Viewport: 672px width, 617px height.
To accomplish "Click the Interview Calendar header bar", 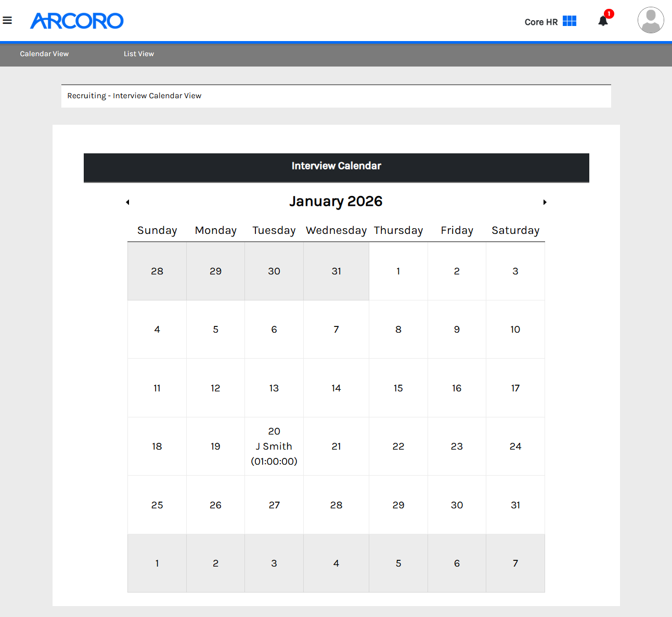I will [337, 167].
